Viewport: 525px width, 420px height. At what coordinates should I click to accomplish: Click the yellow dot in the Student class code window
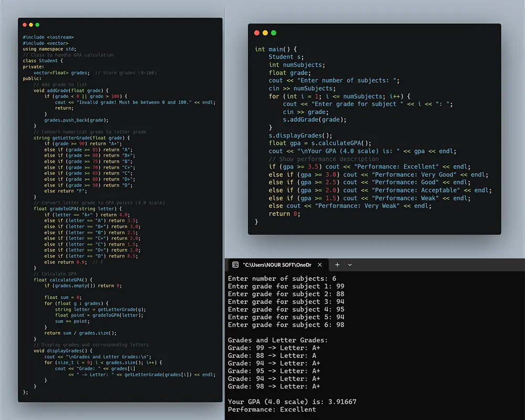pos(31,25)
